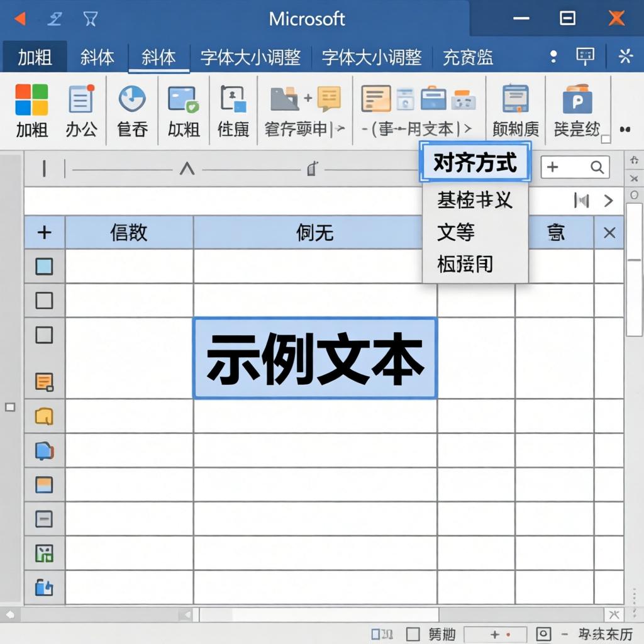The image size is (644, 644).
Task: Click the blue circular chart ribbon icon
Action: 132,99
